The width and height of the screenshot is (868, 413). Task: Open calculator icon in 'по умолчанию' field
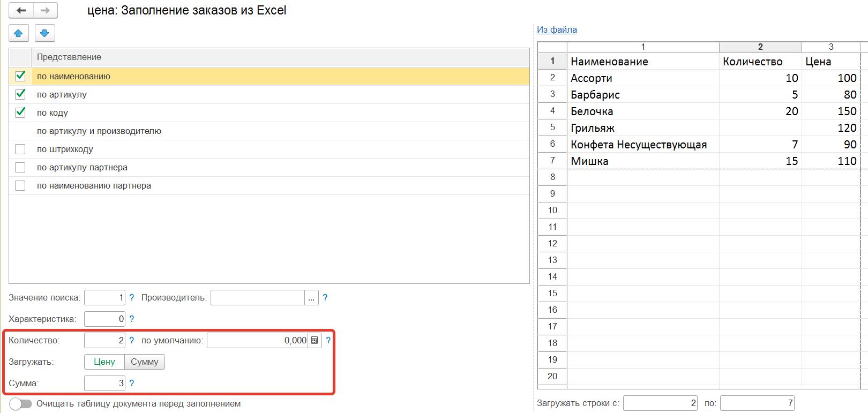coord(315,341)
